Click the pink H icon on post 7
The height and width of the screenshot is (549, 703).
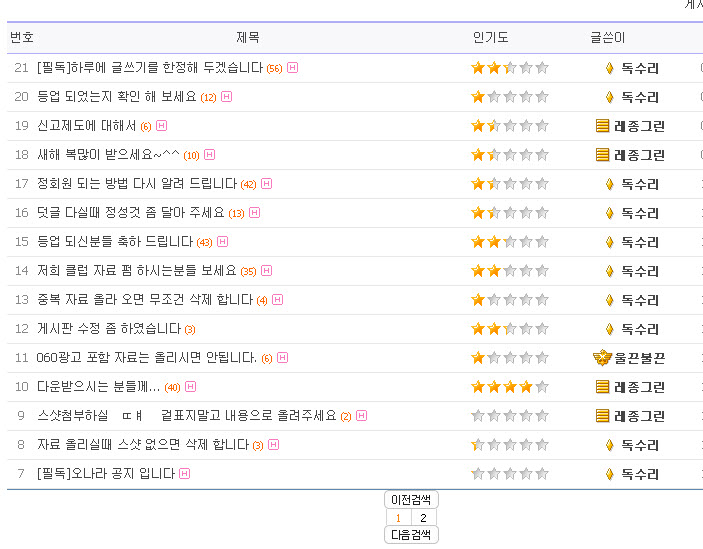tap(185, 474)
